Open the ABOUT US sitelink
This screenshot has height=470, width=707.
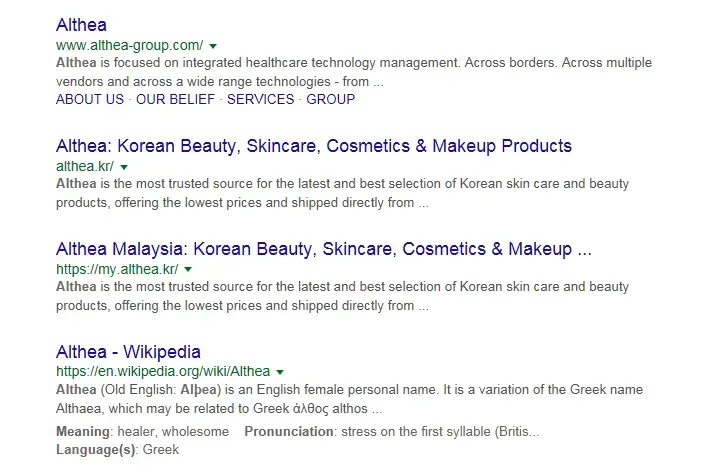pos(90,99)
